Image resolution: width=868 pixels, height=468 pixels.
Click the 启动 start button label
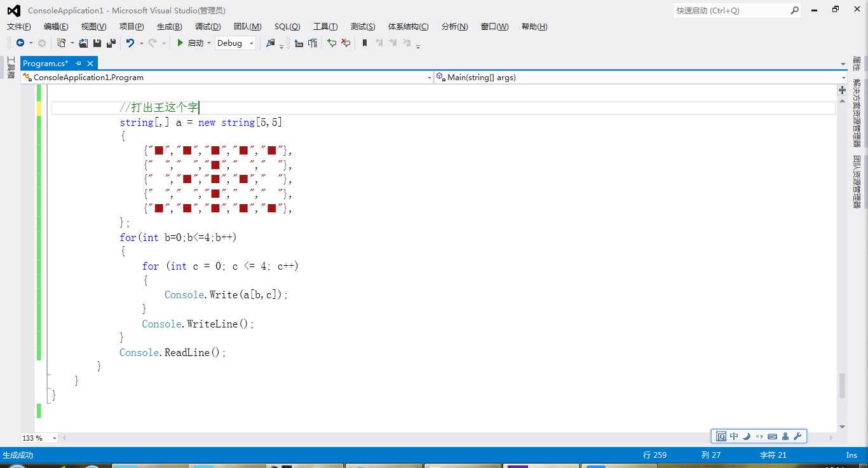pos(196,43)
